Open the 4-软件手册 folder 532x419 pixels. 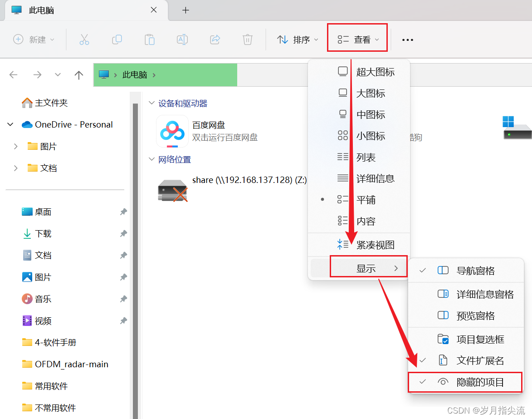point(49,342)
